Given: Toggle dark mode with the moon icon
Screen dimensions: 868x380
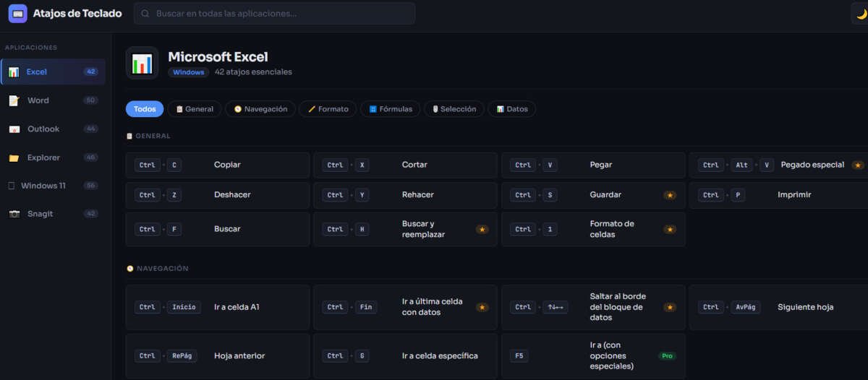Looking at the screenshot, I should (861, 14).
